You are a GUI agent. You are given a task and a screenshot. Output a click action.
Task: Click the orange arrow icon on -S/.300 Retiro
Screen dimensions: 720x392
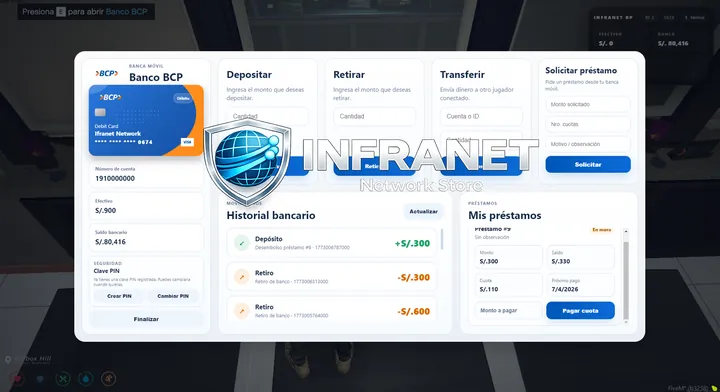242,277
